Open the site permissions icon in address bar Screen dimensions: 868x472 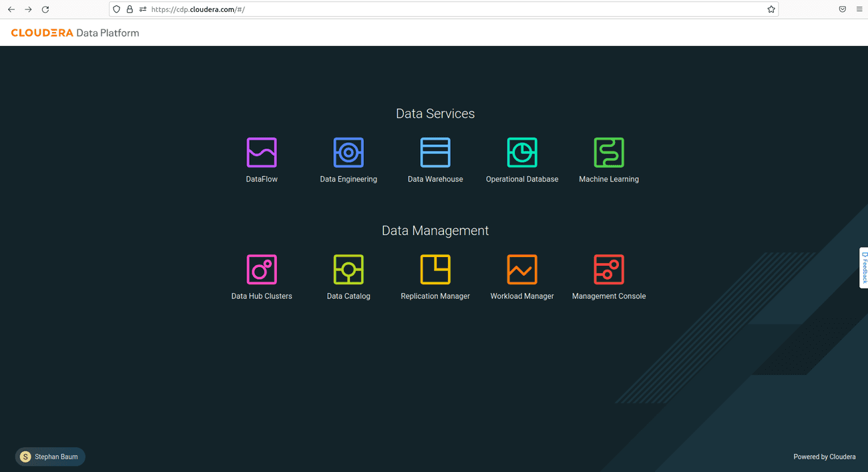142,9
